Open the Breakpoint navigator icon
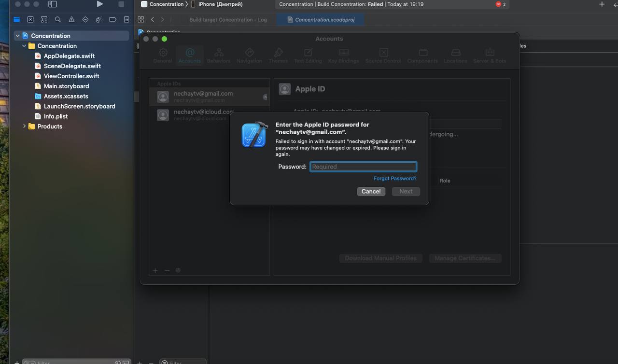Viewport: 618px width, 364px height. click(112, 20)
